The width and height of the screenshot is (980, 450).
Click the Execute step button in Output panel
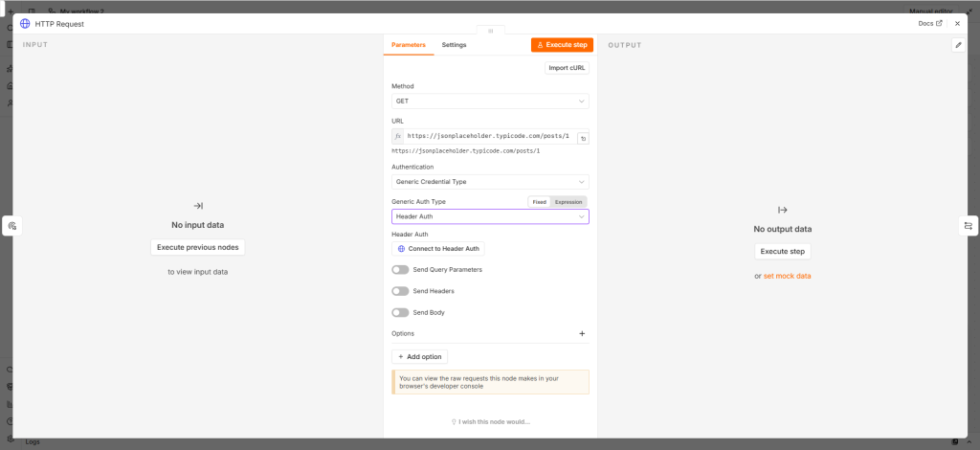point(783,251)
